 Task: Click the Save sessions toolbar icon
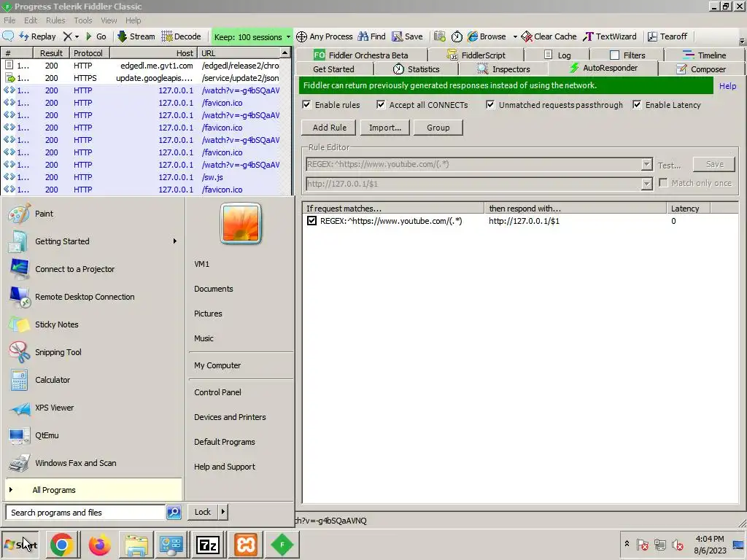click(x=407, y=36)
